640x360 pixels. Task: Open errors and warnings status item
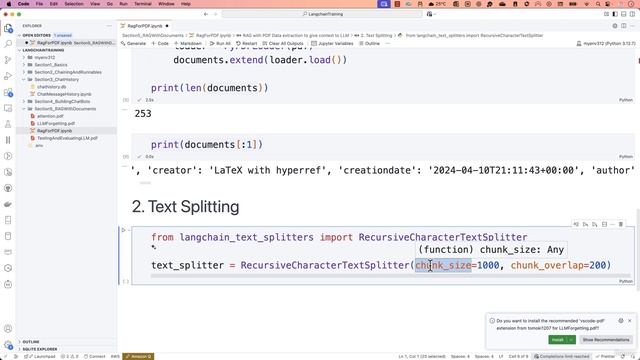tap(69, 356)
